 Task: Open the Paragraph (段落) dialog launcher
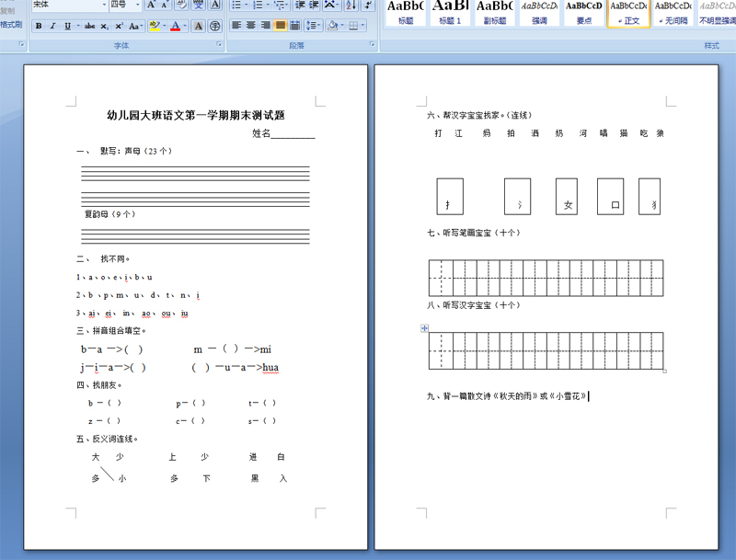[373, 44]
